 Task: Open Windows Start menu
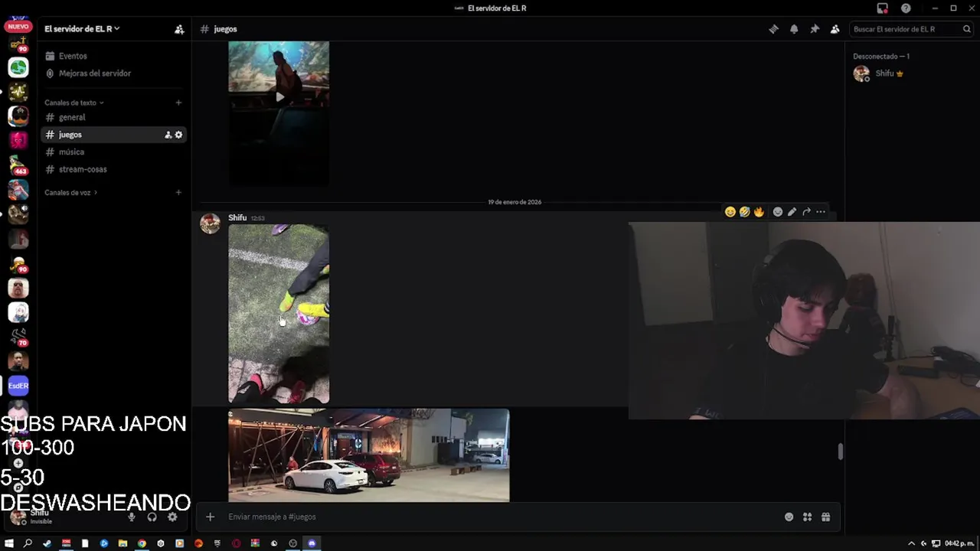(9, 543)
